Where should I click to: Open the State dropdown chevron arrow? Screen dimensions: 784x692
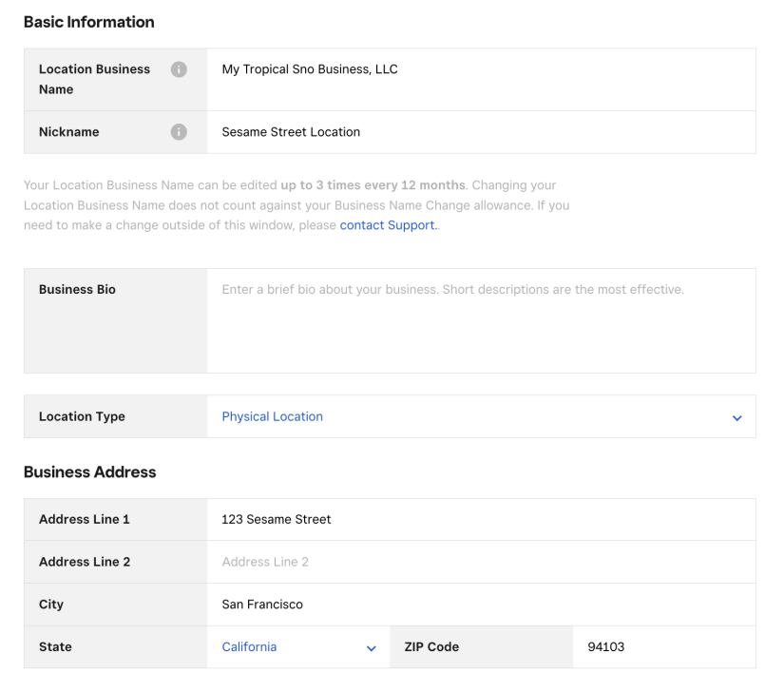371,648
